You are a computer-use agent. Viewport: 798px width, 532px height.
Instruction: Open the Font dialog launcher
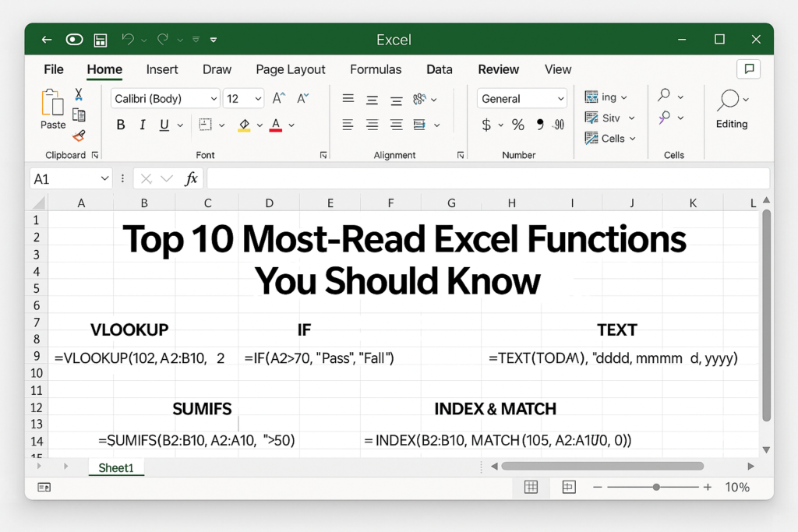tap(323, 155)
